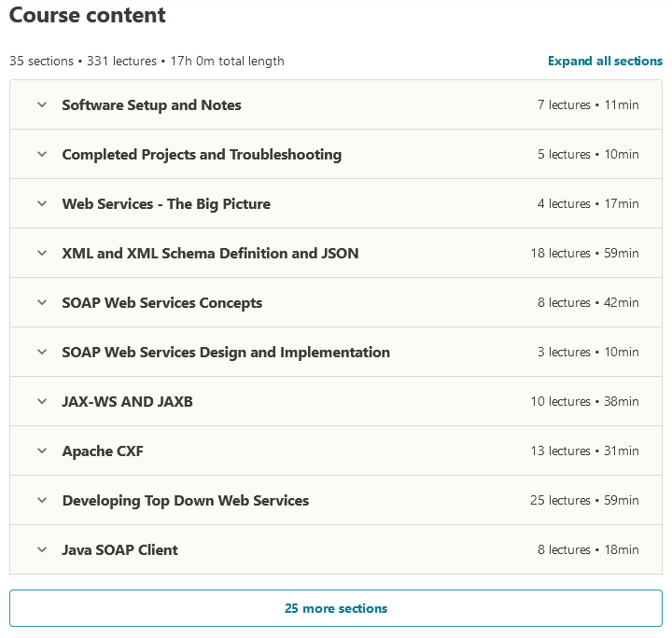
Task: Click Expand all sections link
Action: click(x=605, y=61)
